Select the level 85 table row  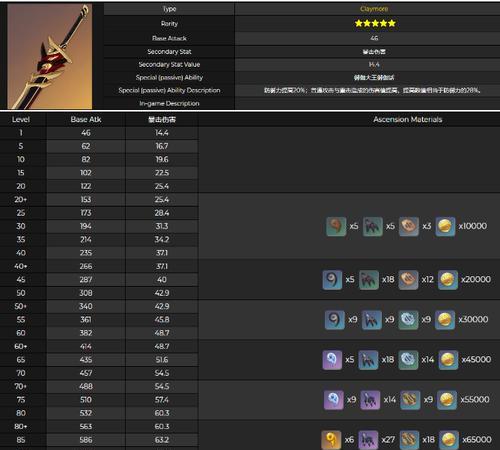(x=99, y=440)
